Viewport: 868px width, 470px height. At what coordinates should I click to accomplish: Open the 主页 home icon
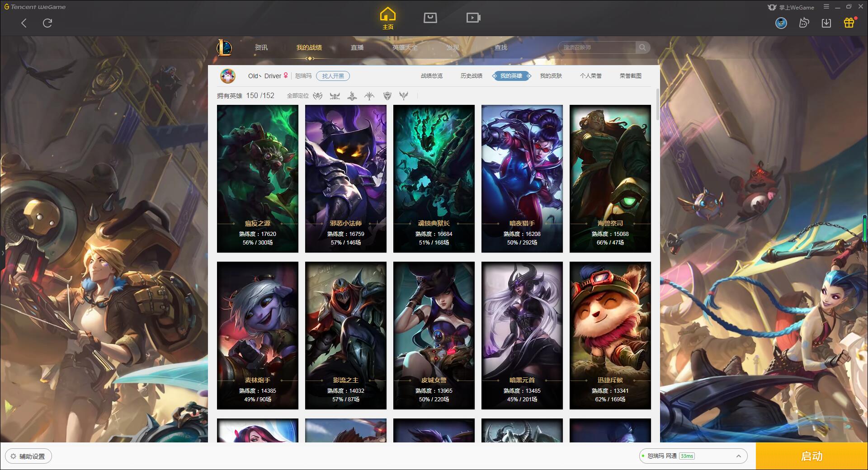tap(388, 19)
